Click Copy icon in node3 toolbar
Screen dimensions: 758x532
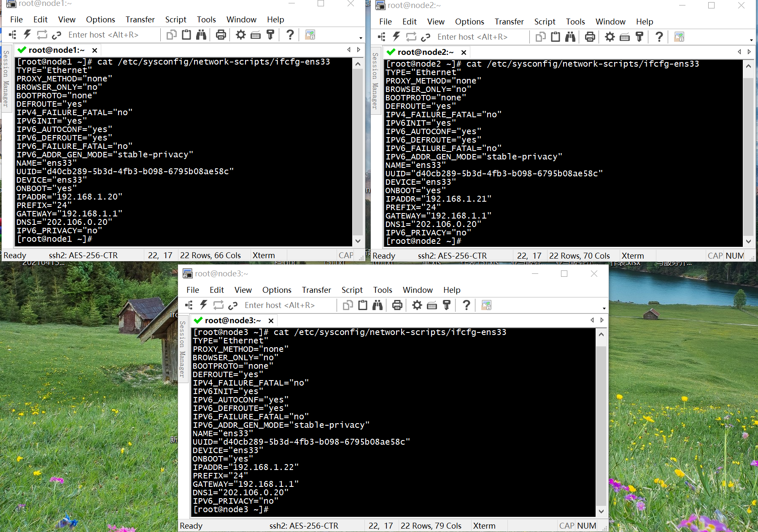click(348, 305)
